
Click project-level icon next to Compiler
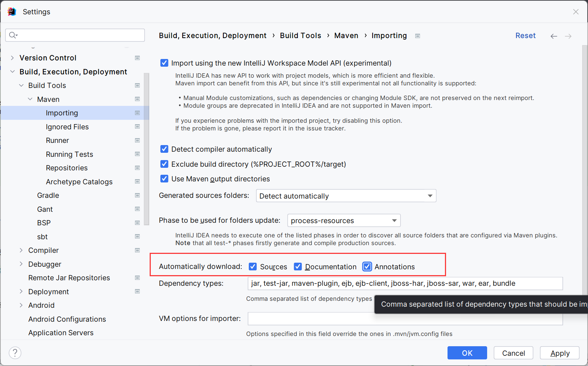(138, 250)
